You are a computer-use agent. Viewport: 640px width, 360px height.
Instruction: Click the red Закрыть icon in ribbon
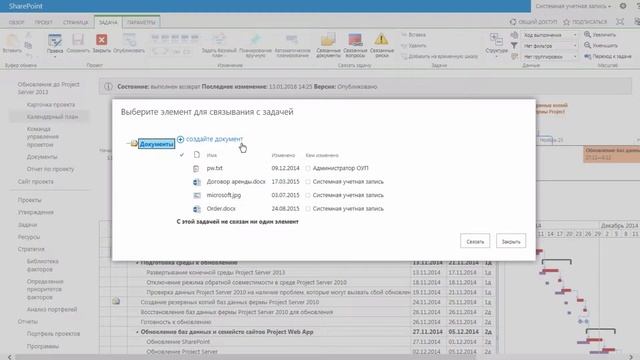pos(102,40)
